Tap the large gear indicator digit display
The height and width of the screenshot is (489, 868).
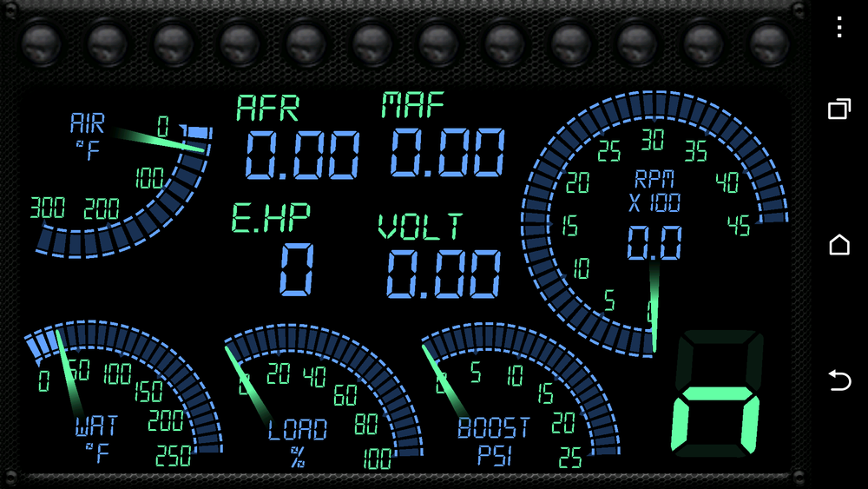[x=718, y=393]
